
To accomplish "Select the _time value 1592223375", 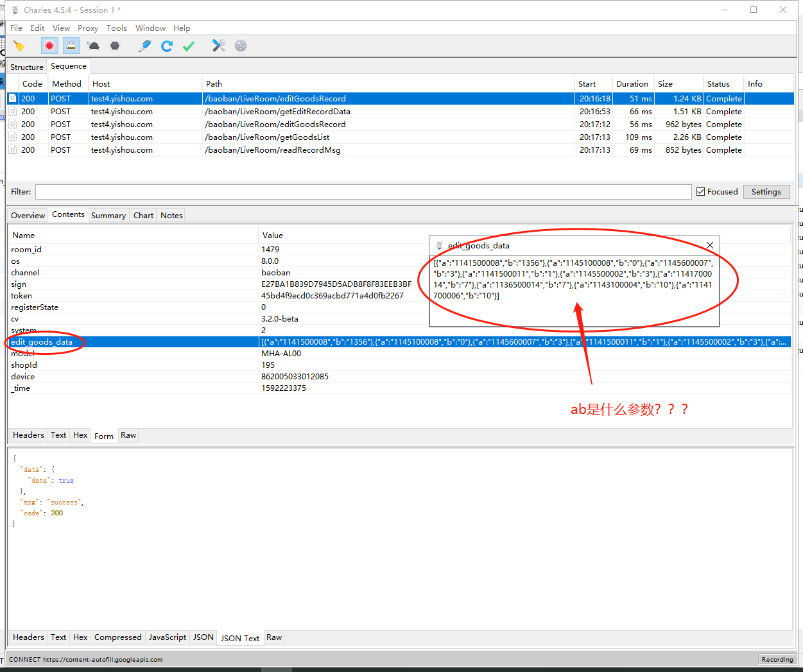I will pyautogui.click(x=283, y=388).
